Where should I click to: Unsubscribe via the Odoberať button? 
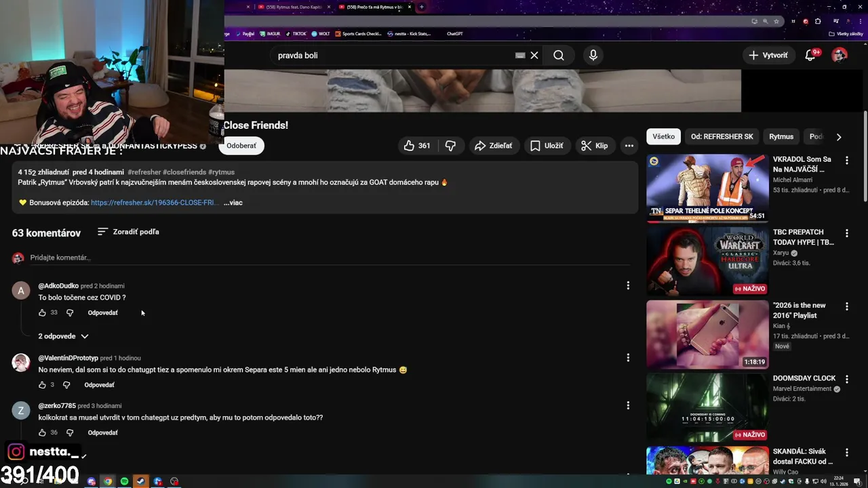(241, 146)
